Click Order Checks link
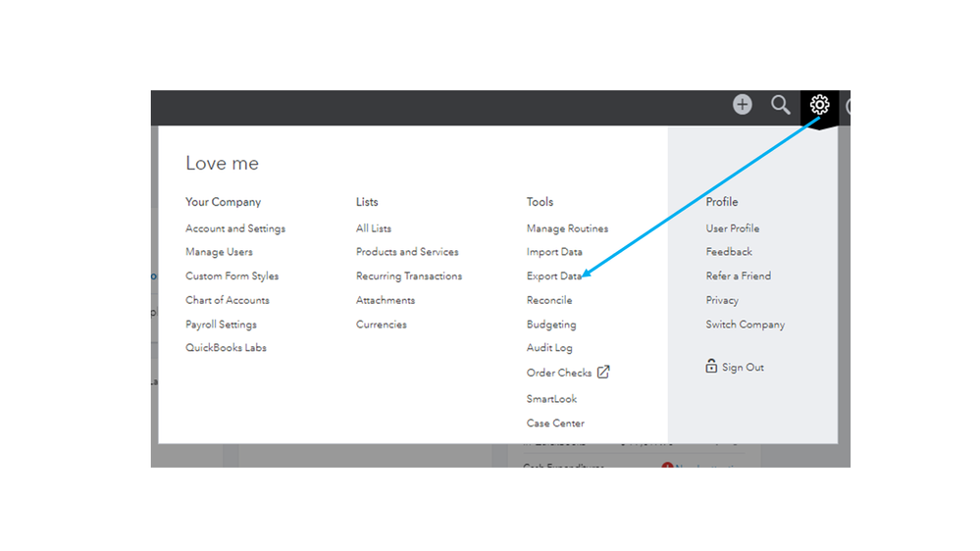The width and height of the screenshot is (980, 551). [559, 373]
